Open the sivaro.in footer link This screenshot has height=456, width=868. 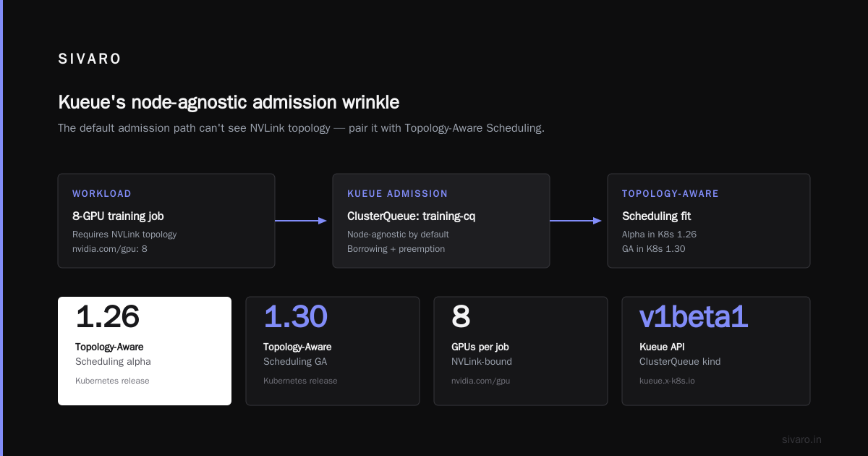pyautogui.click(x=801, y=439)
